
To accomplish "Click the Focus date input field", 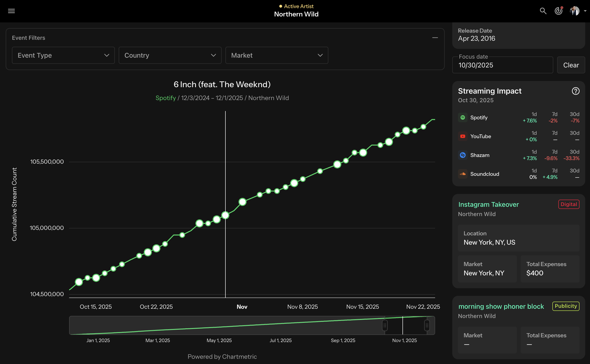I will 502,65.
